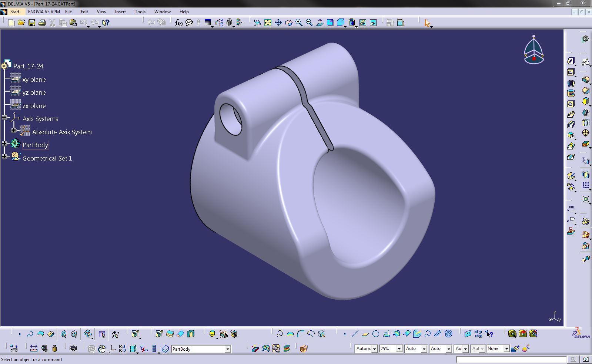Select the Pan arrows icon
Viewport: 592px width, 364px height.
pyautogui.click(x=278, y=23)
